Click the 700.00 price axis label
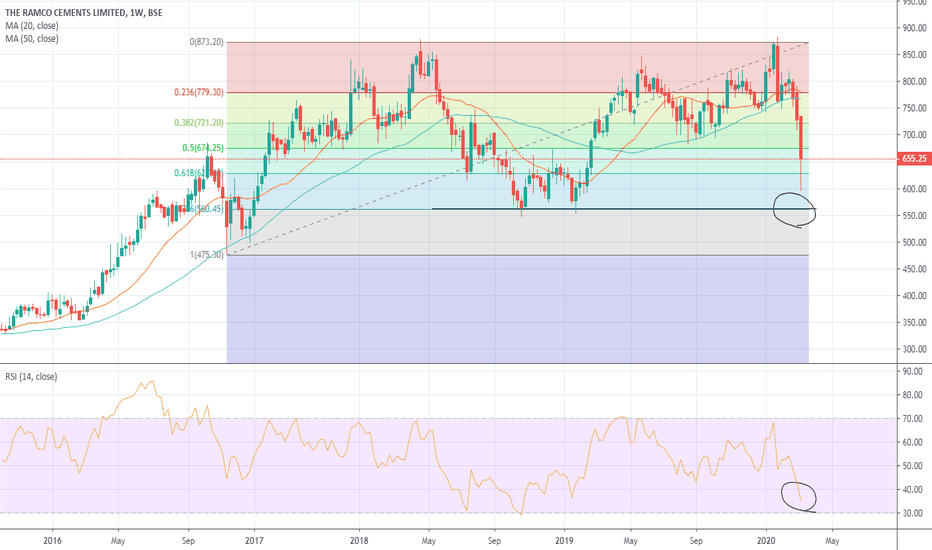Screen dimensions: 932x550 [x=914, y=135]
